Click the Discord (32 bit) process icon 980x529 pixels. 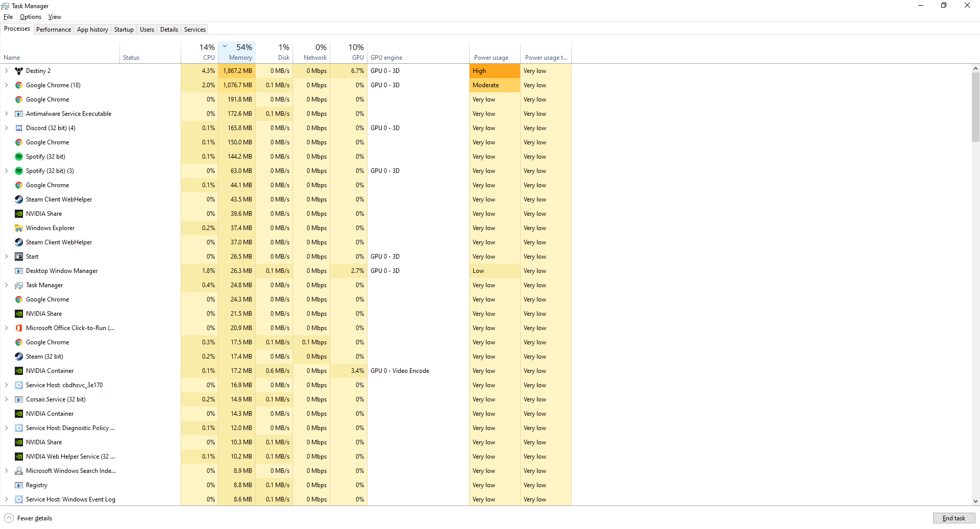(x=19, y=128)
